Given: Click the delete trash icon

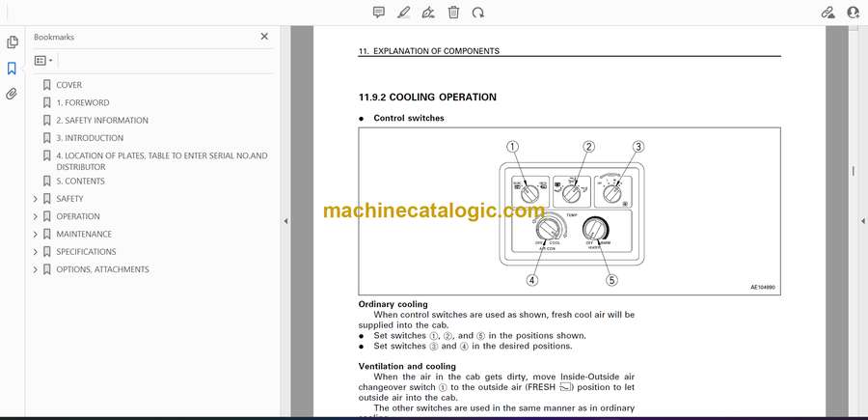Looking at the screenshot, I should [x=453, y=13].
